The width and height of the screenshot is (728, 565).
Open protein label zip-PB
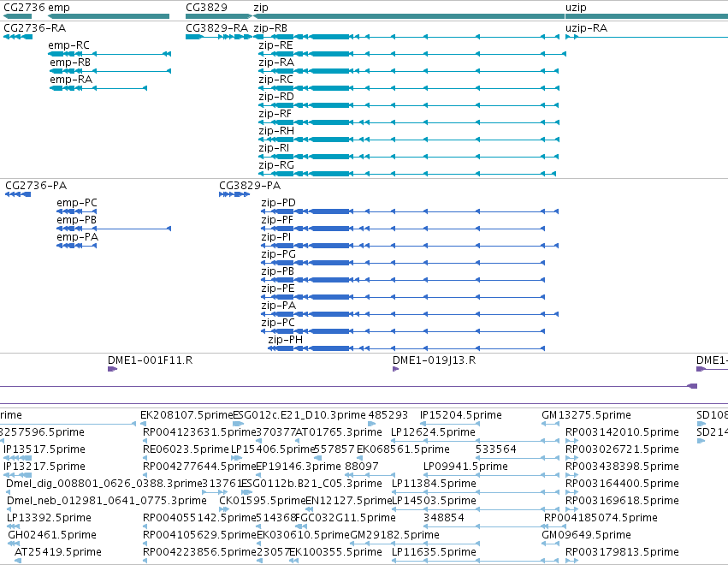point(278,271)
